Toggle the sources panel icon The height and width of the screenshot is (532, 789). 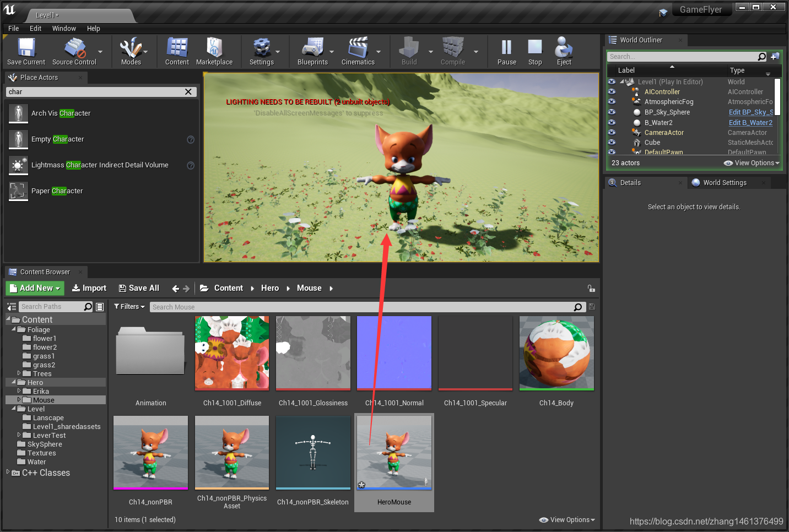(x=12, y=307)
